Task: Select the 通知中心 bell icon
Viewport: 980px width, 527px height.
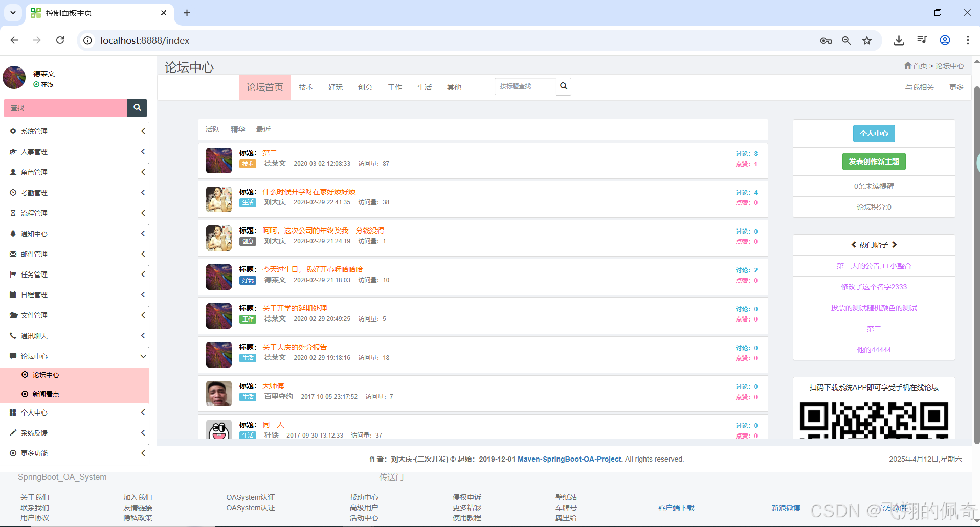Action: pos(13,234)
